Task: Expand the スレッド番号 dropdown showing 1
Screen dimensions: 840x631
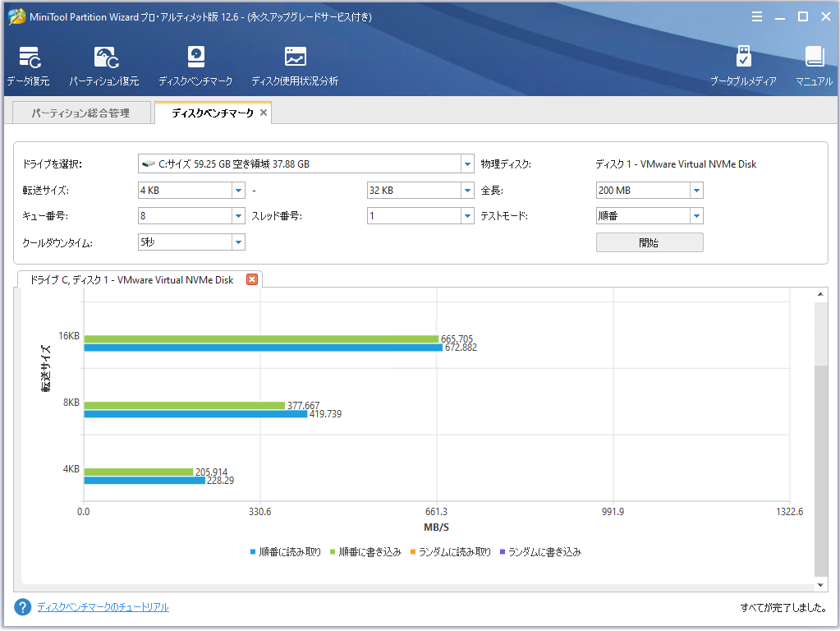Action: tap(467, 216)
